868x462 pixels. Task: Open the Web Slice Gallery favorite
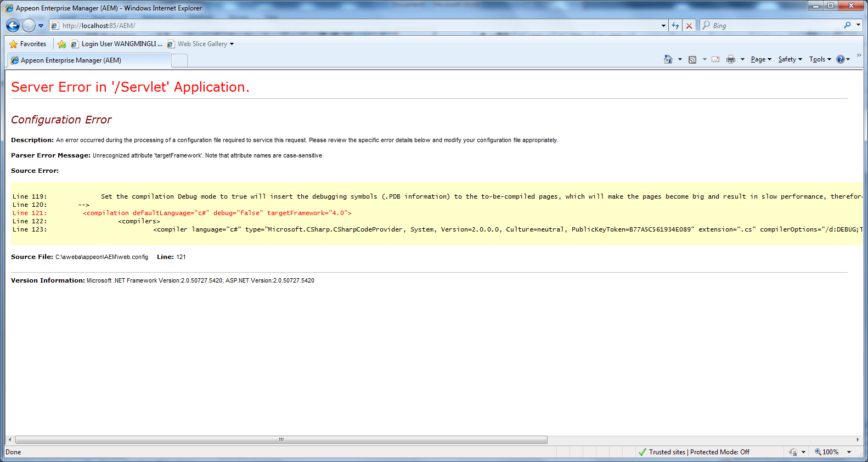pos(200,44)
